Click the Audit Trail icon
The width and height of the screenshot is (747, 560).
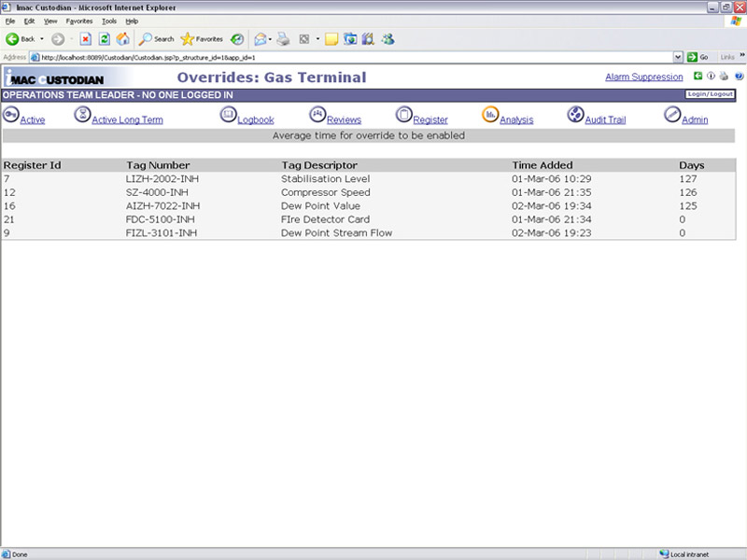click(x=575, y=115)
